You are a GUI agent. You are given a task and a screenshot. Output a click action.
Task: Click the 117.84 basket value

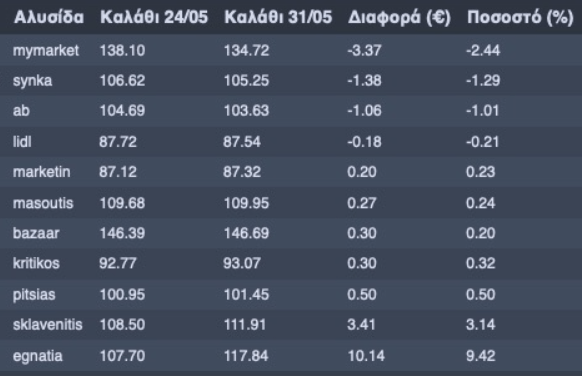point(246,356)
